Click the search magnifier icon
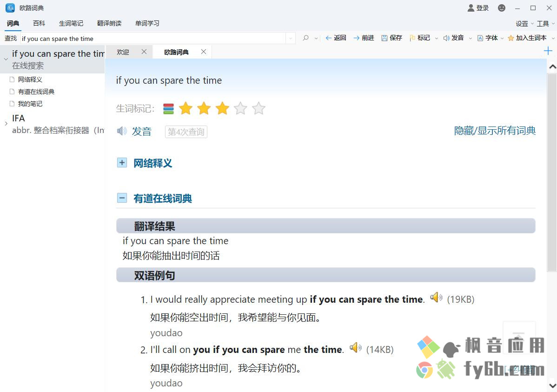Image resolution: width=557 pixels, height=392 pixels. 305,38
